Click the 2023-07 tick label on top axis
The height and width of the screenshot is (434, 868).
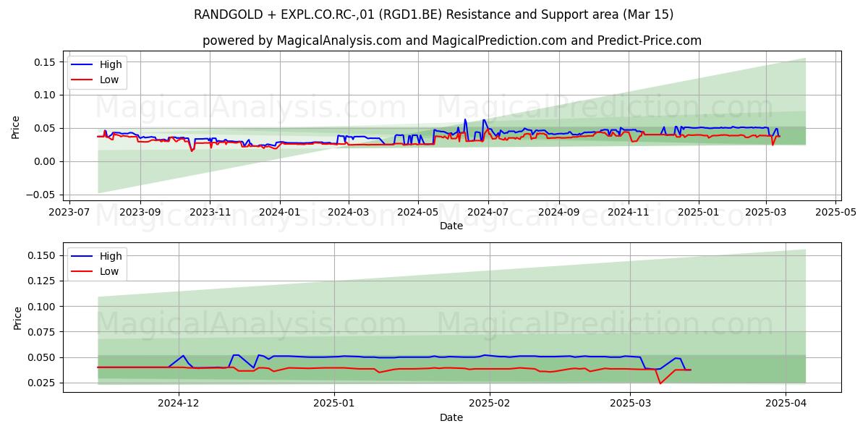(x=69, y=213)
